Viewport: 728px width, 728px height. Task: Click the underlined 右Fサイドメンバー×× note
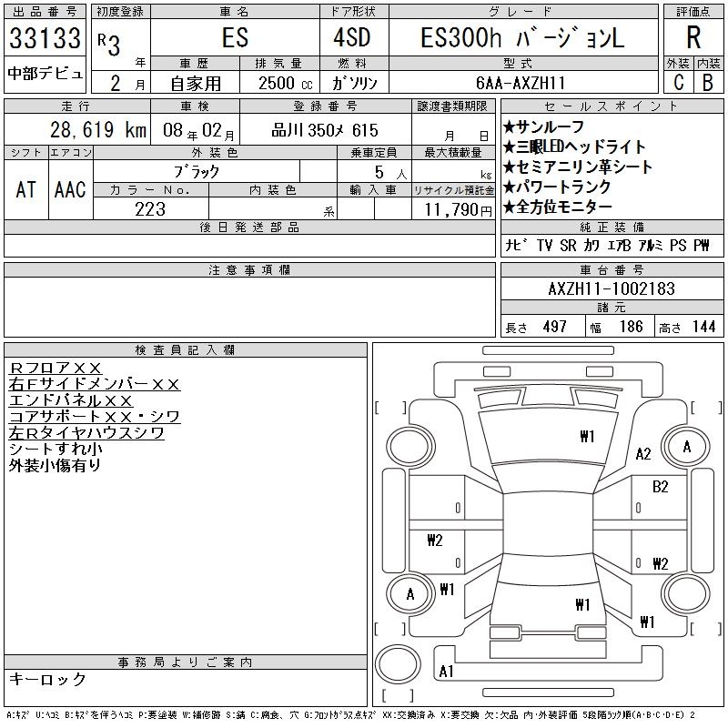tap(94, 384)
